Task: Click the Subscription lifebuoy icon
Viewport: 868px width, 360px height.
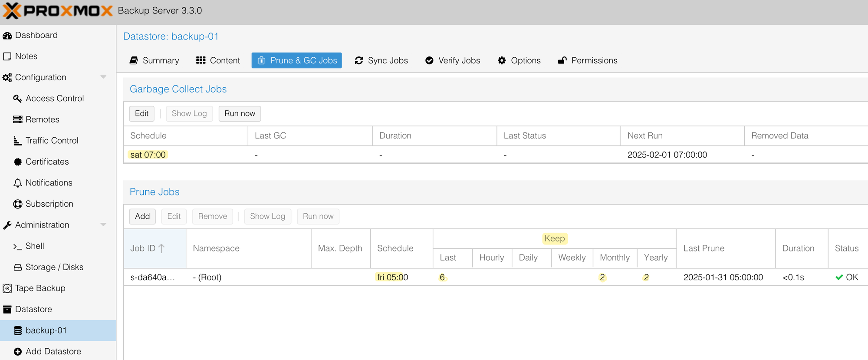Action: [x=17, y=204]
